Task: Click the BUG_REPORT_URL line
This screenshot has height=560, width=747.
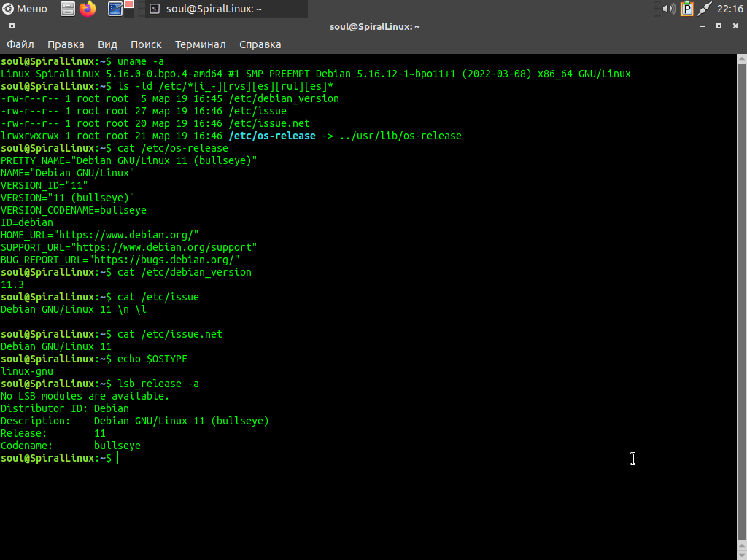Action: pos(120,260)
